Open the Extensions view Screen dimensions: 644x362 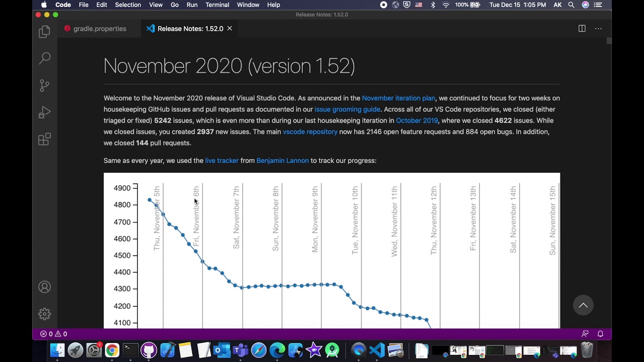[44, 139]
